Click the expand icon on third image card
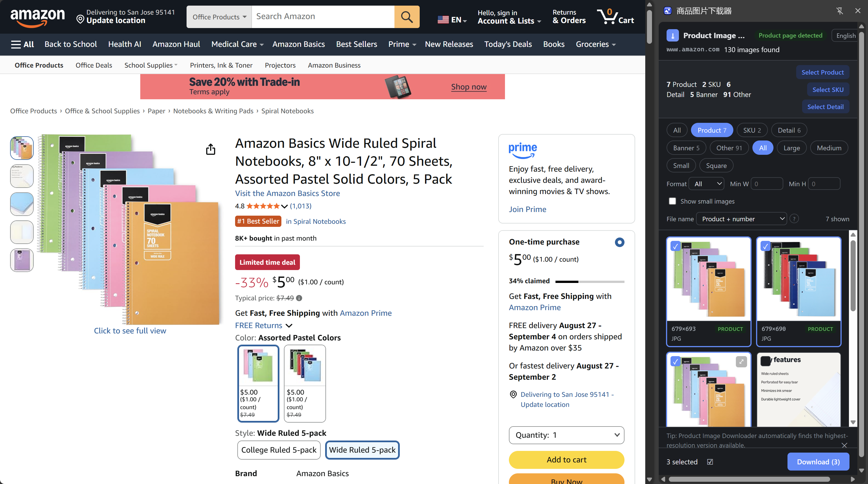 tap(741, 361)
